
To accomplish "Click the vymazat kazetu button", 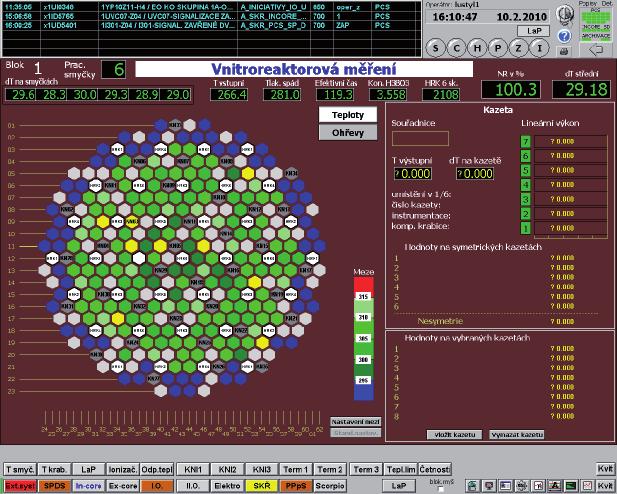I will pyautogui.click(x=517, y=435).
